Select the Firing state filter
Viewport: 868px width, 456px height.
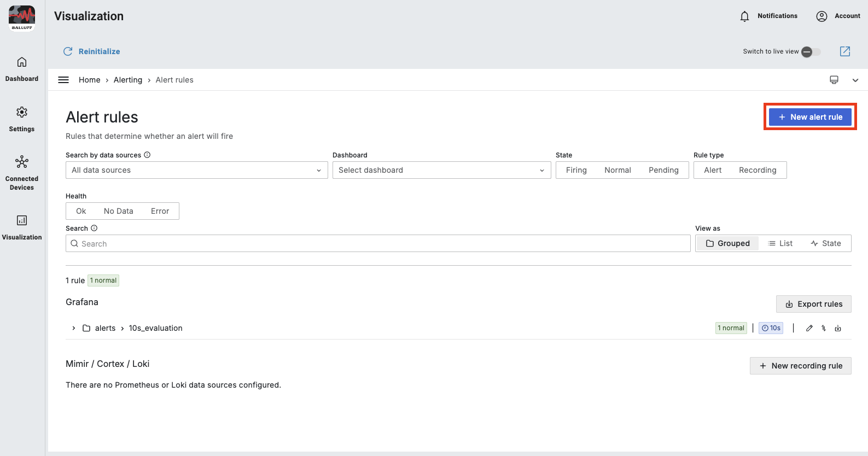(x=576, y=170)
